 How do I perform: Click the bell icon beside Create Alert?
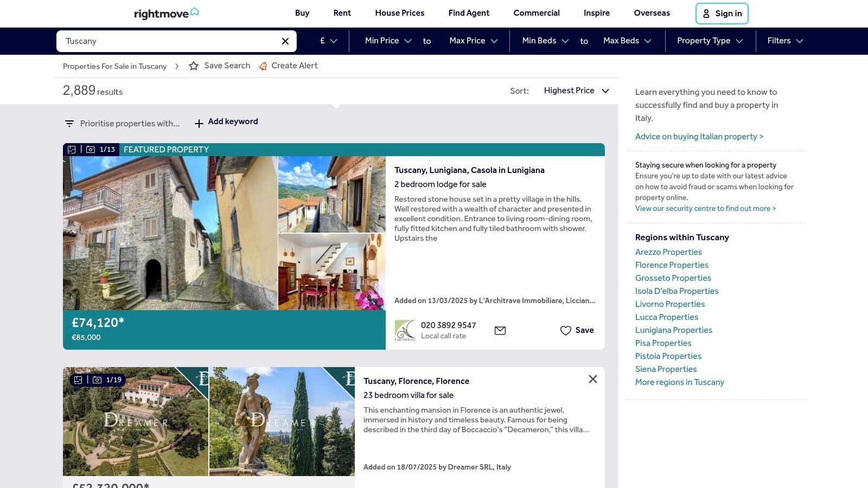pyautogui.click(x=263, y=66)
